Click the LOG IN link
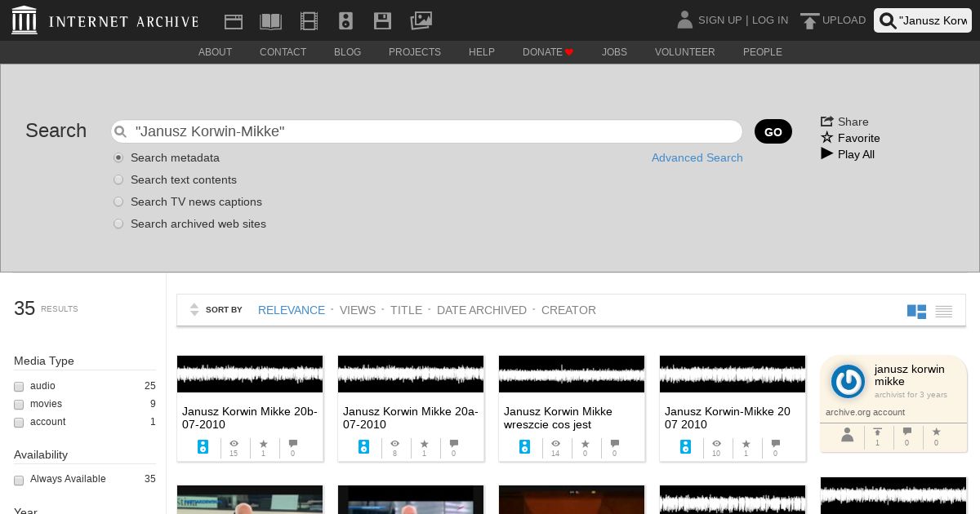Screen dimensions: 980x514 point(770,20)
